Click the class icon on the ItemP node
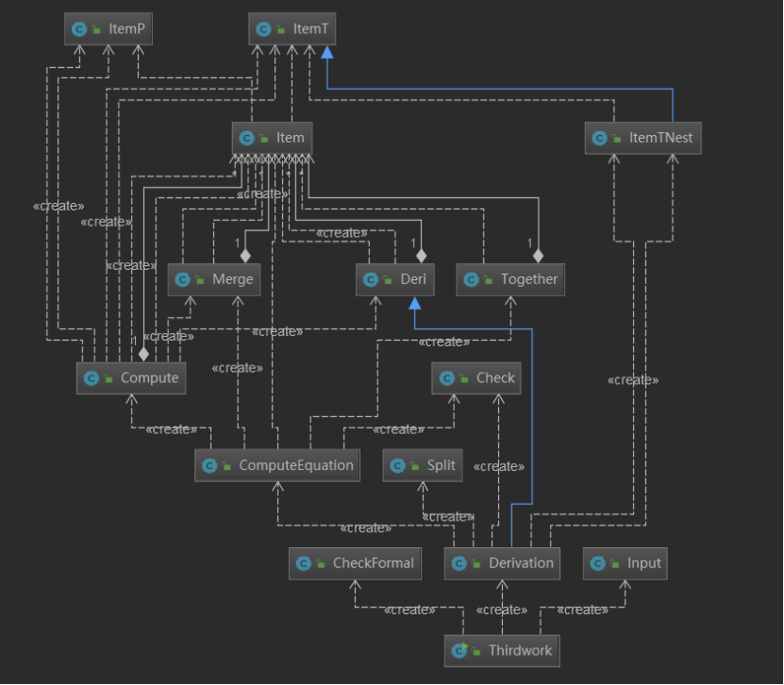Image resolution: width=784 pixels, height=685 pixels. pyautogui.click(x=79, y=29)
